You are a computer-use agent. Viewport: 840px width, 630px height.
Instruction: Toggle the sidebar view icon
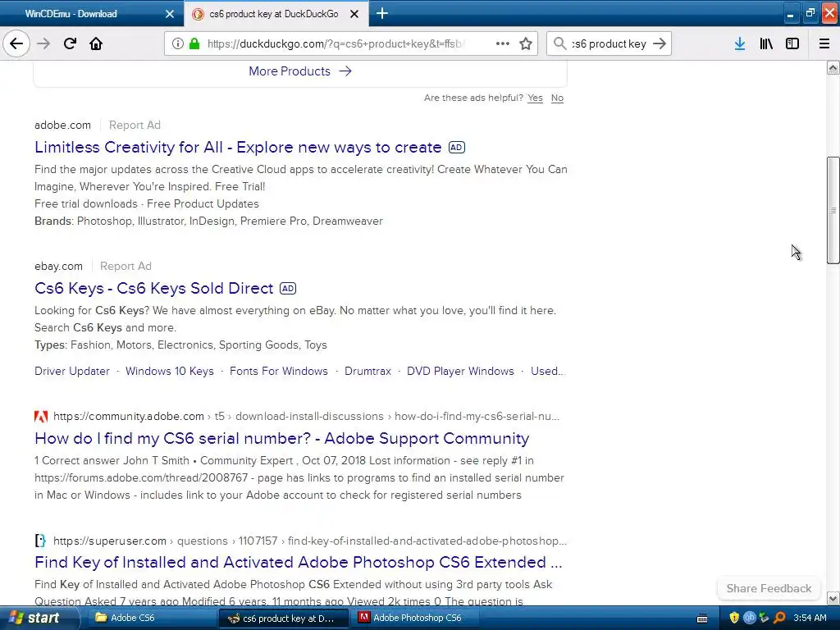(x=792, y=43)
